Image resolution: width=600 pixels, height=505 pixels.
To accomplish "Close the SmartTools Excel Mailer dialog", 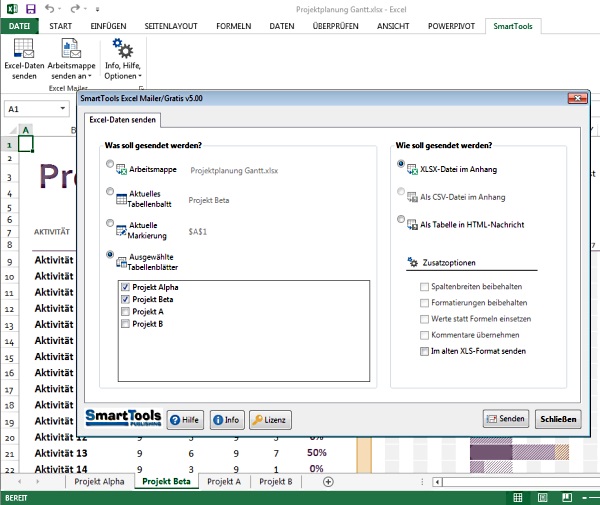I will click(577, 98).
